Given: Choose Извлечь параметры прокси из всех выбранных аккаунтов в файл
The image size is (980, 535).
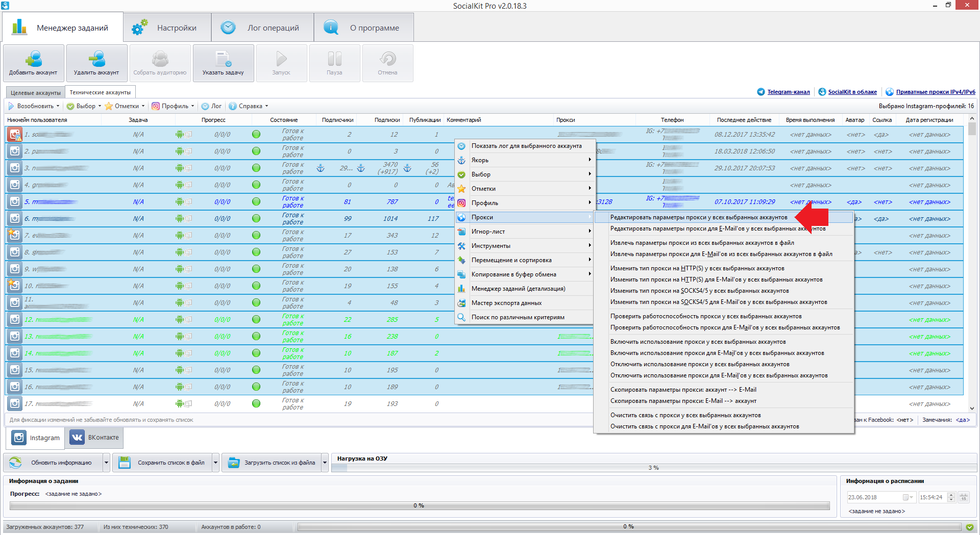Looking at the screenshot, I should pyautogui.click(x=723, y=243).
